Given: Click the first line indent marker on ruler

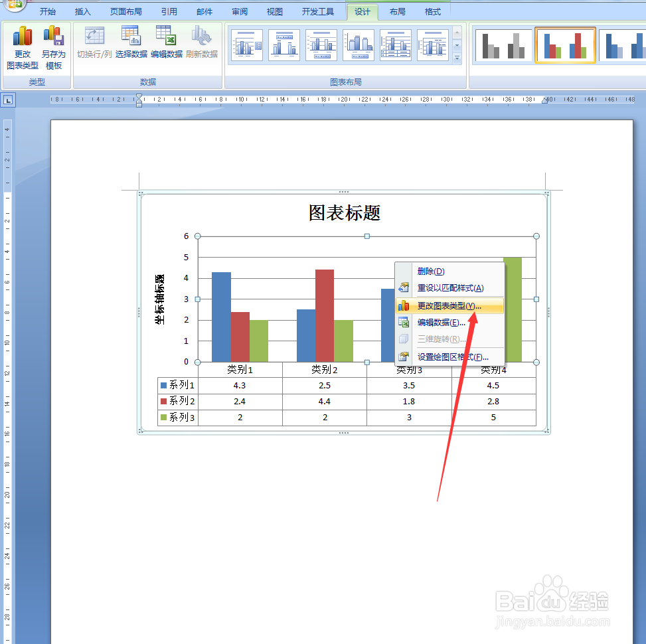Looking at the screenshot, I should (139, 96).
